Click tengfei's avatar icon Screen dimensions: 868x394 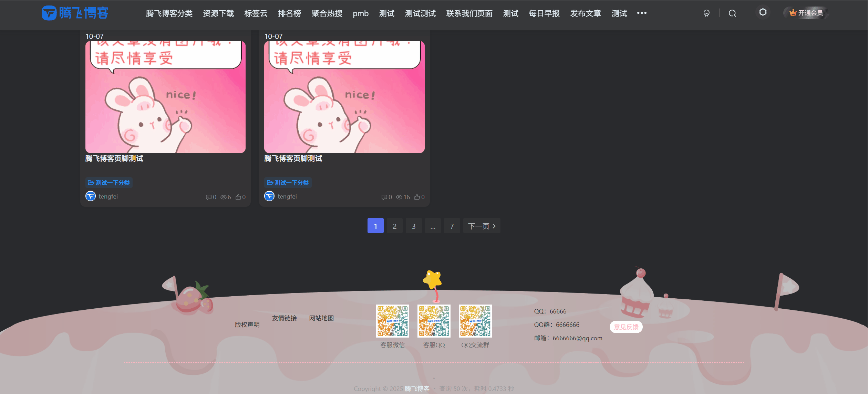[x=90, y=196]
